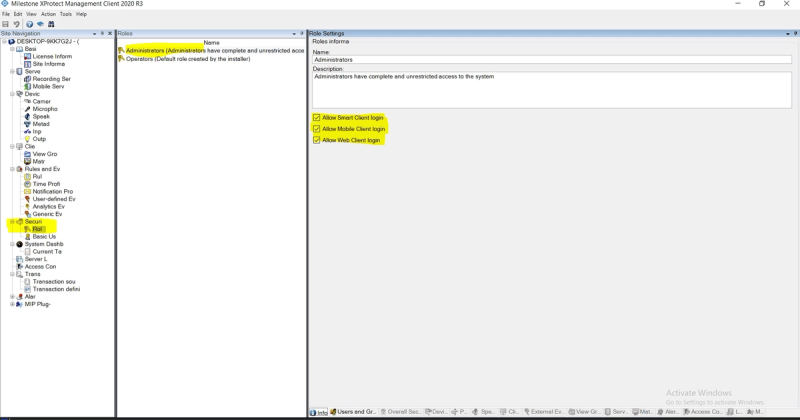Image resolution: width=800 pixels, height=420 pixels.
Task: Switch to the Info tab
Action: (x=318, y=412)
